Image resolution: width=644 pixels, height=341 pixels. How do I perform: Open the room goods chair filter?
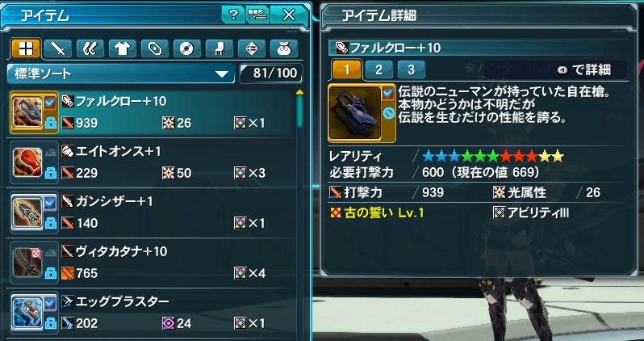click(x=220, y=49)
